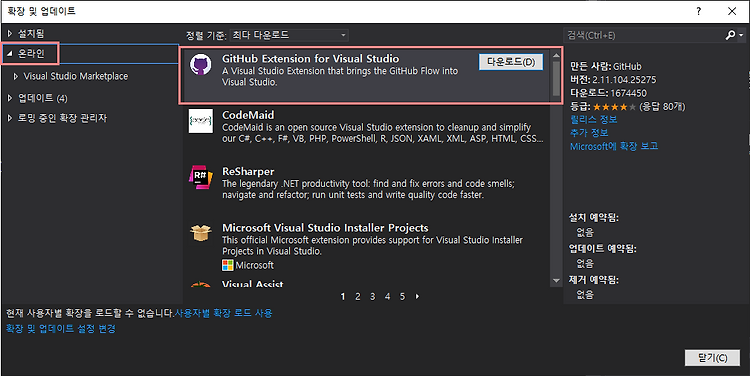The height and width of the screenshot is (376, 750).
Task: Click the Microsoft logo under Installer Projects
Action: (x=228, y=265)
